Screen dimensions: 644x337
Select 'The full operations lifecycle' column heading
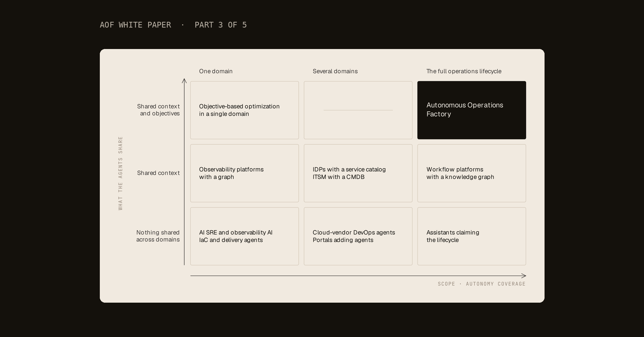(464, 71)
